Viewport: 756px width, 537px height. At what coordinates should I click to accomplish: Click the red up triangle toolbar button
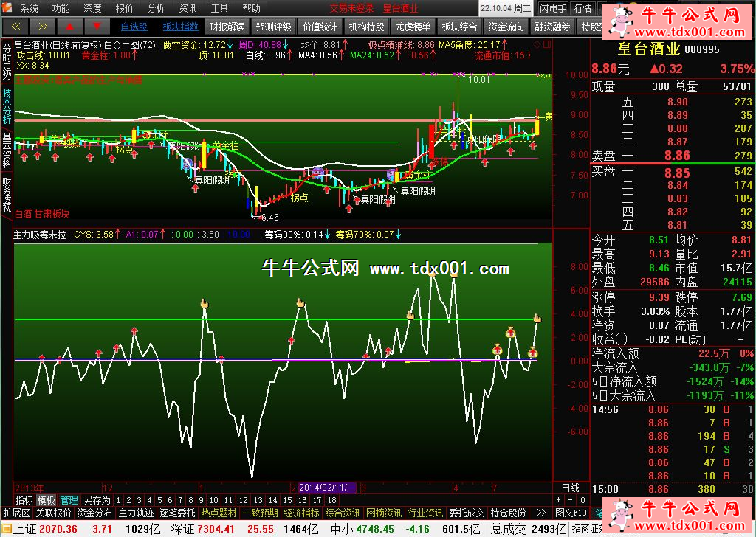click(x=69, y=27)
